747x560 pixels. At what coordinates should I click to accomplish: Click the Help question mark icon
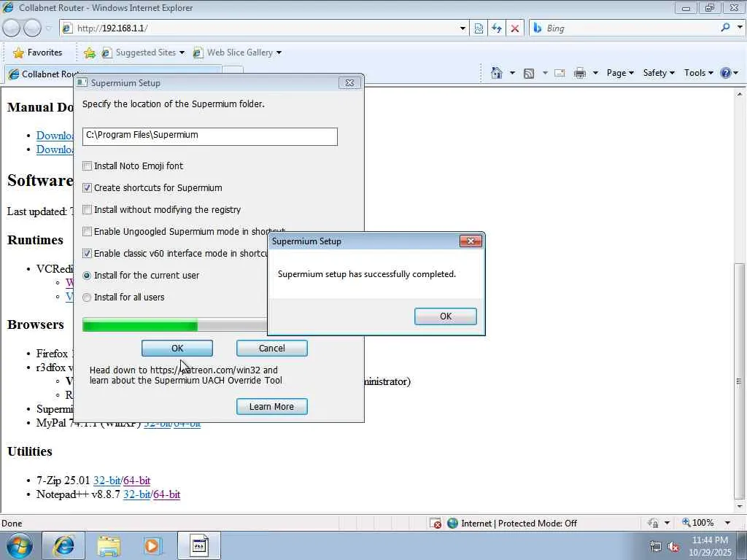pyautogui.click(x=726, y=73)
